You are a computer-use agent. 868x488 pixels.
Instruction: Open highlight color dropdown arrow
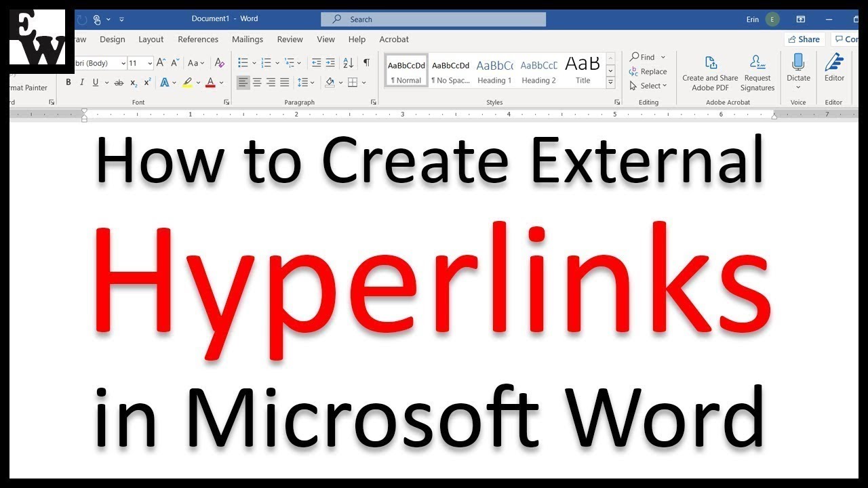click(x=198, y=83)
